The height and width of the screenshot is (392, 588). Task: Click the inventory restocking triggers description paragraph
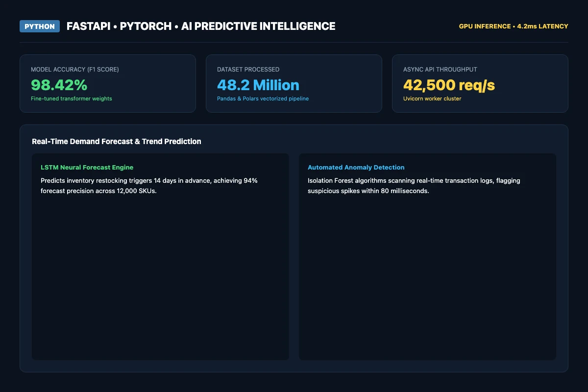pyautogui.click(x=149, y=186)
